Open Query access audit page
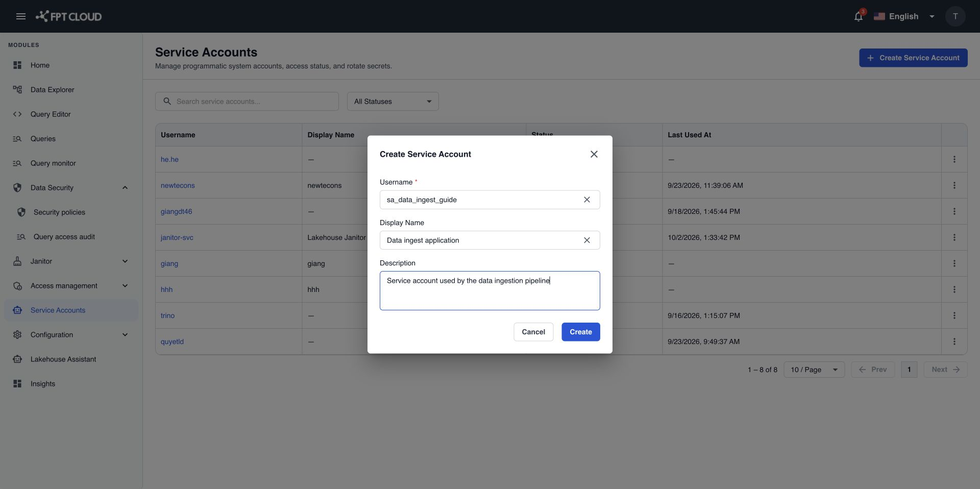The image size is (980, 489). [x=71, y=237]
